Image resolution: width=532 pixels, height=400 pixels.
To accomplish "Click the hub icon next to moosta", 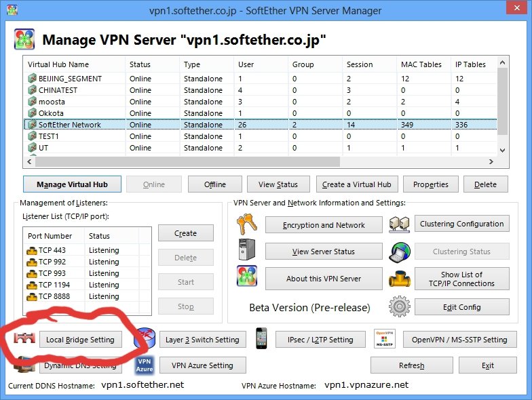I will pyautogui.click(x=32, y=102).
